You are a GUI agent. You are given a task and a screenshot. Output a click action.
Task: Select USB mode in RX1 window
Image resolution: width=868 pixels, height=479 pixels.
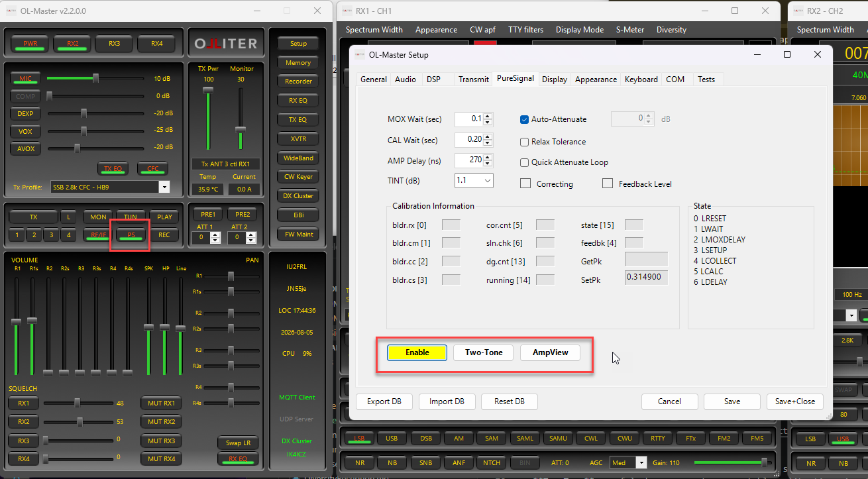click(x=391, y=439)
